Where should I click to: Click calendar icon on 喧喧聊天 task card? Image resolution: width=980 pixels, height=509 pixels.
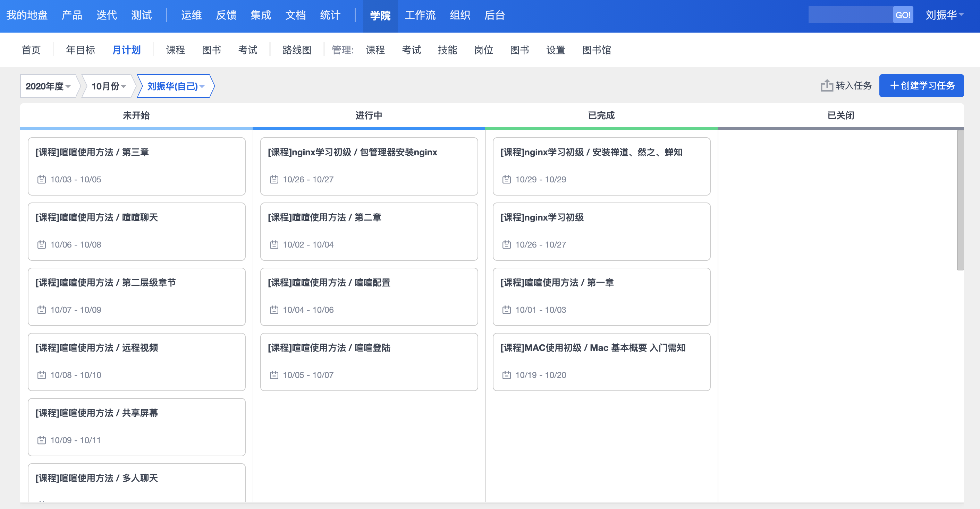41,244
